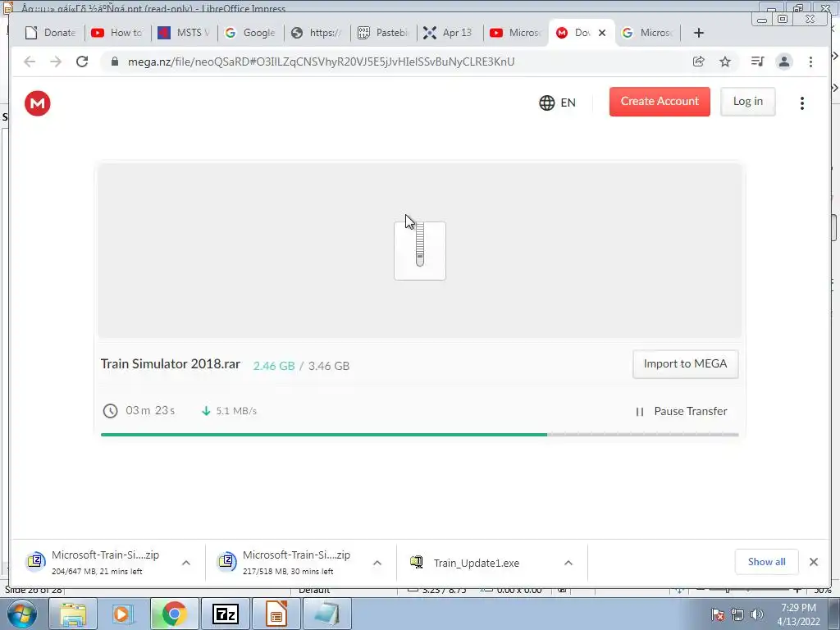Open Windows Start button
The height and width of the screenshot is (630, 840).
point(22,614)
